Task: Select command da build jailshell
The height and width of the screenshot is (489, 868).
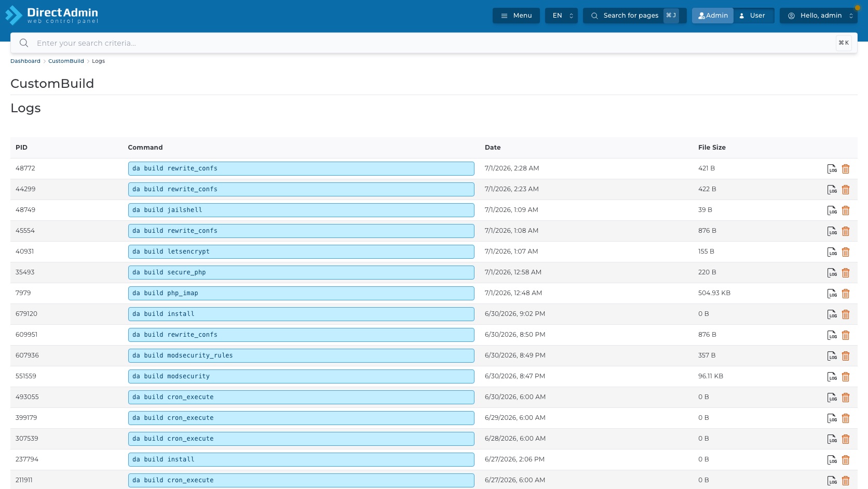Action: (x=301, y=210)
